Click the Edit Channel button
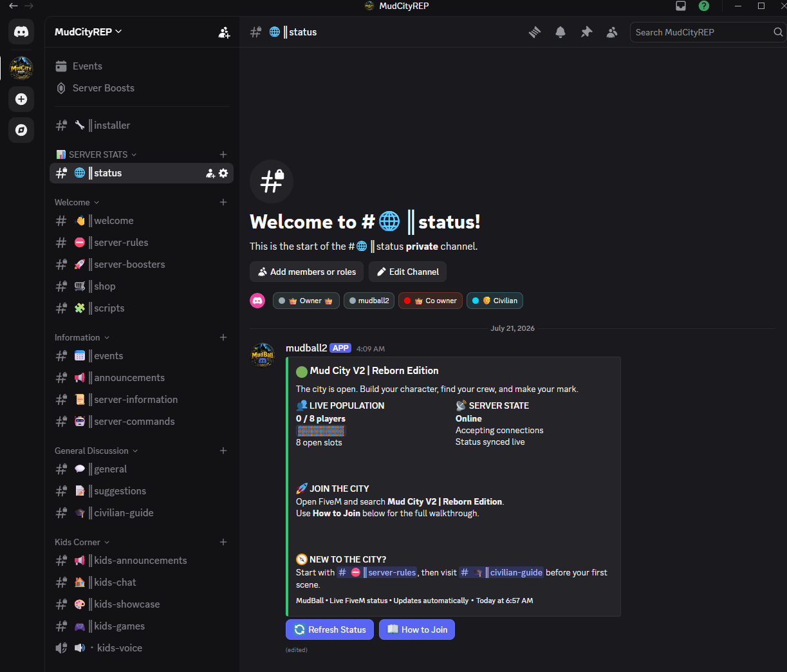 (x=408, y=272)
